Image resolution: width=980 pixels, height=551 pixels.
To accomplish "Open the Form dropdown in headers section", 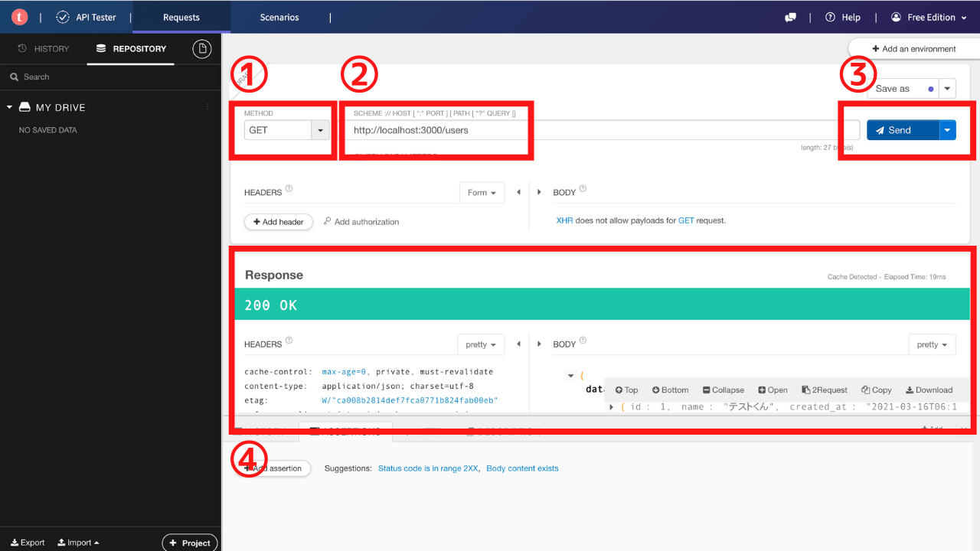I will coord(482,192).
